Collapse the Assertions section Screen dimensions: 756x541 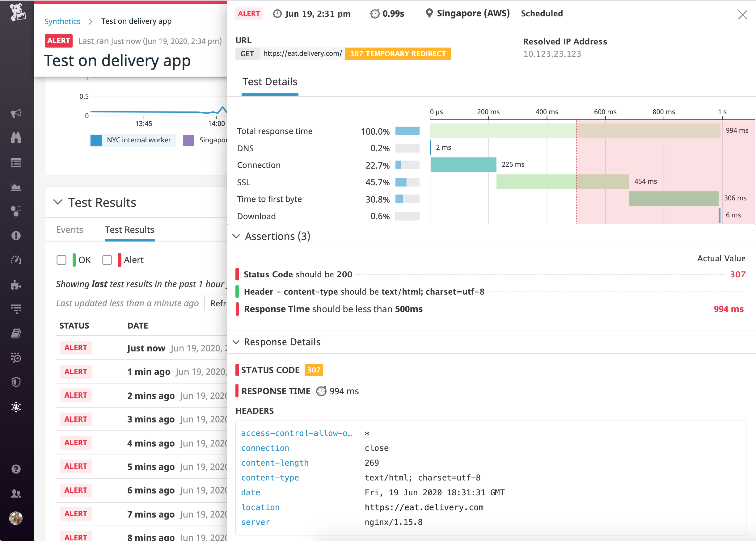(x=237, y=236)
